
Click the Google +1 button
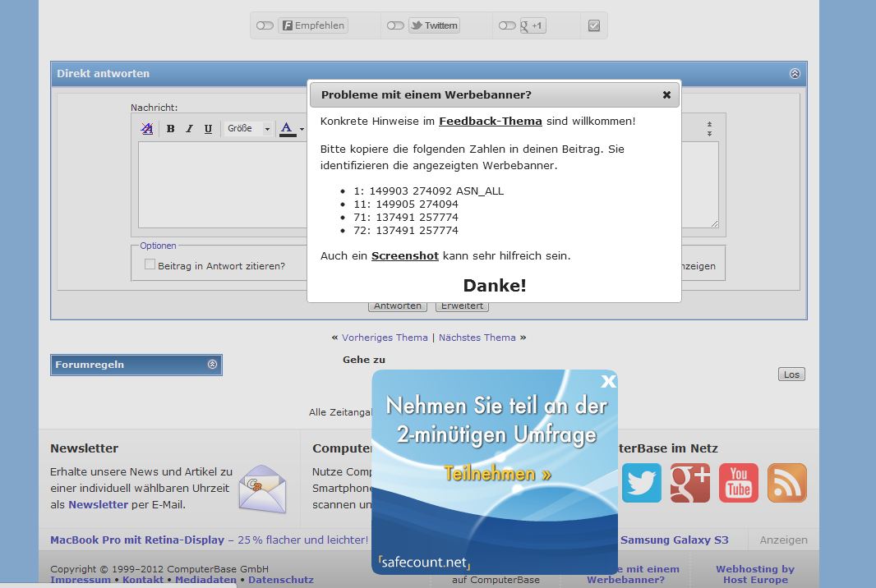[x=533, y=25]
